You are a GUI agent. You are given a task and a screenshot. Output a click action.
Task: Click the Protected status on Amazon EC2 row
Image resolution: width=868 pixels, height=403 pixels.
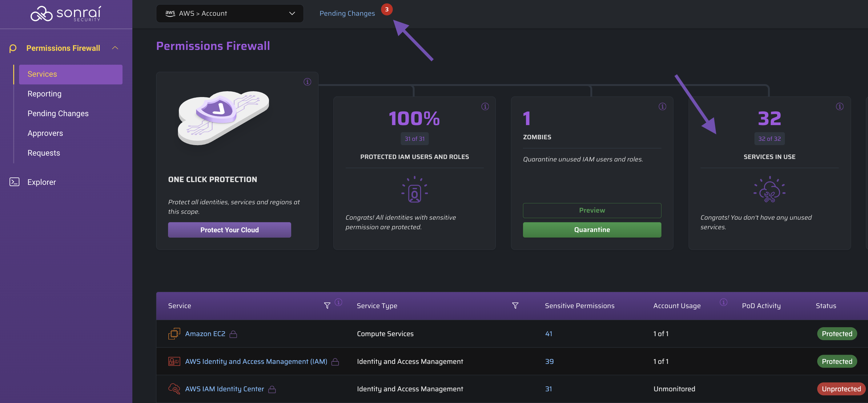point(837,334)
